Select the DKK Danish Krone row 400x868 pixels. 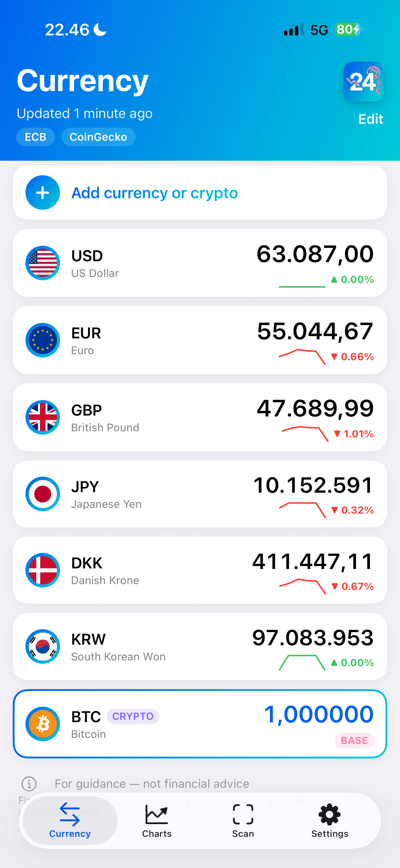200,570
